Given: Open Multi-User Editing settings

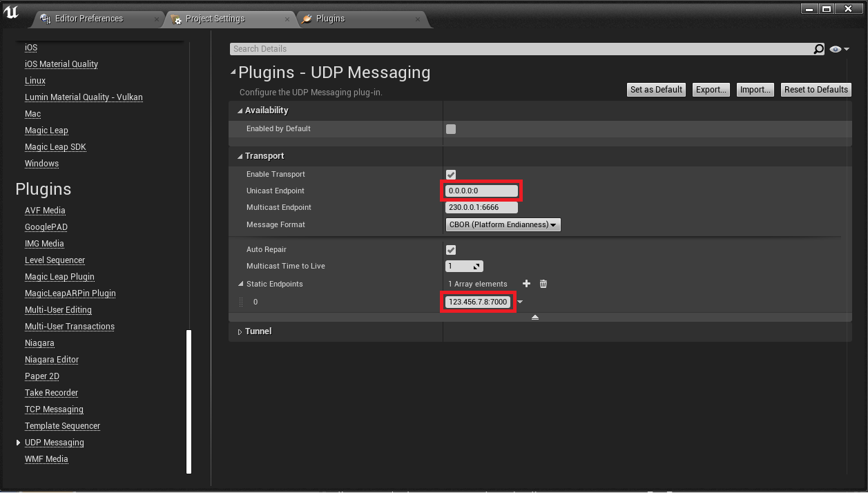Looking at the screenshot, I should click(58, 310).
